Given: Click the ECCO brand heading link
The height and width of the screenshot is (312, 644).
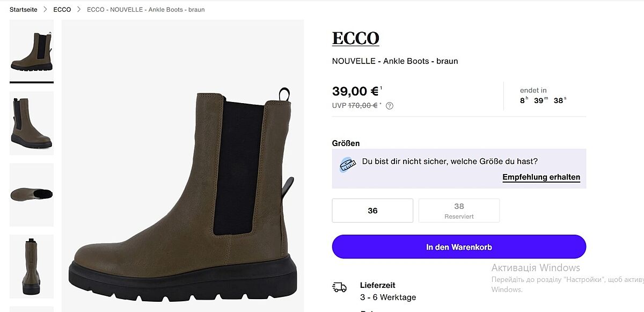Looking at the screenshot, I should point(355,39).
